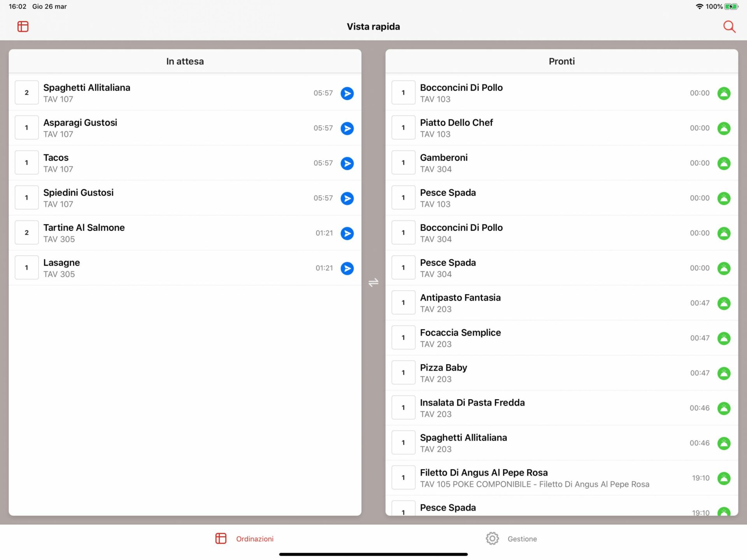The image size is (747, 560).
Task: Click the 01:21 timer on Lasagne row
Action: 324,268
